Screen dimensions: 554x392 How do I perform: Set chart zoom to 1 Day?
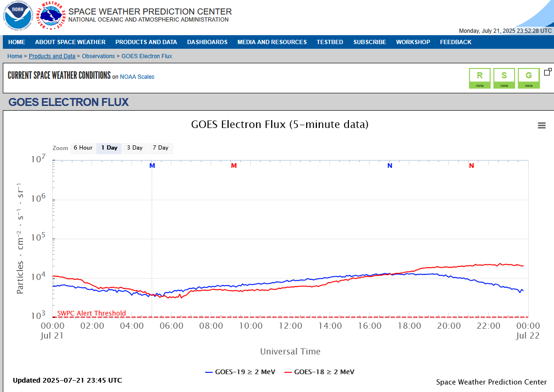point(109,148)
